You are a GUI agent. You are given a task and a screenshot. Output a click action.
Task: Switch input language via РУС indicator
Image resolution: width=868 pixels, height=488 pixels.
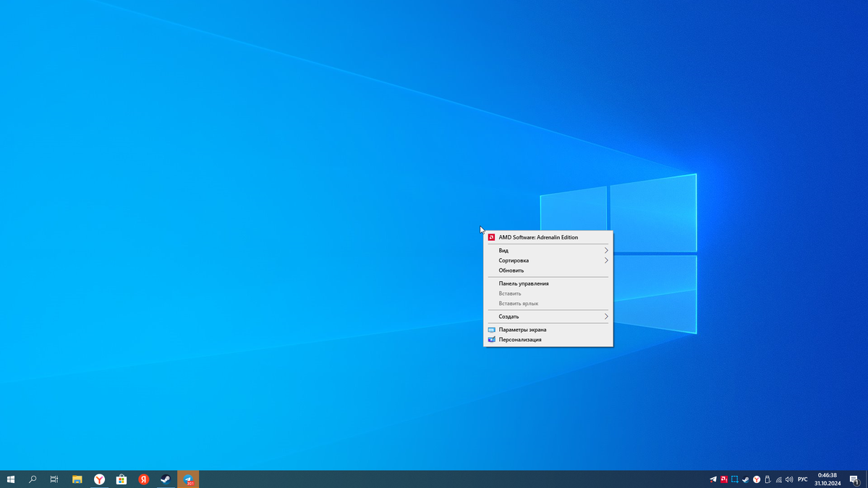pyautogui.click(x=803, y=479)
